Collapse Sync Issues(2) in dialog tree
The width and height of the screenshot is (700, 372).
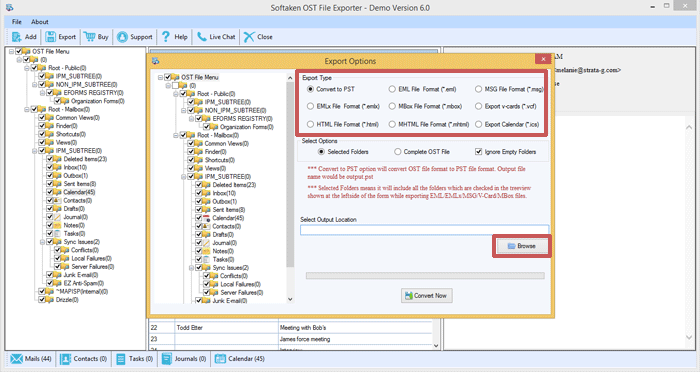[191, 268]
